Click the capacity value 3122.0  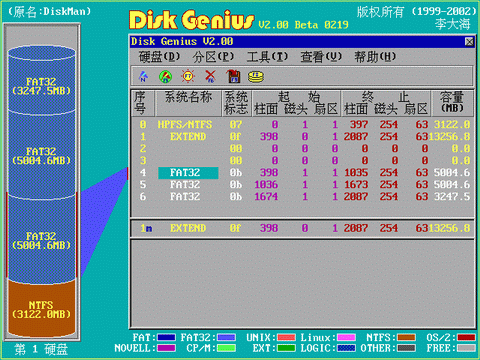pyautogui.click(x=452, y=125)
